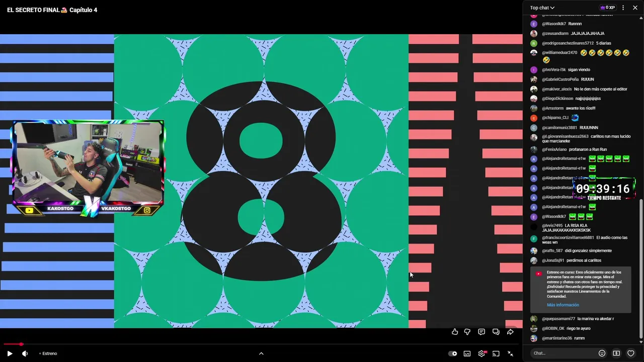Mute the video with the speaker icon
The image size is (644, 362).
tap(25, 353)
